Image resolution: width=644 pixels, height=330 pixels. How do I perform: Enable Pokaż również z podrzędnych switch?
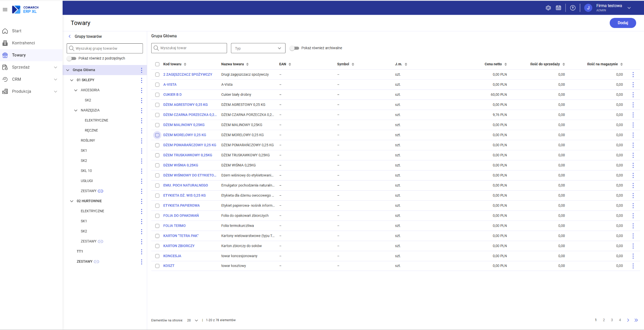72,58
